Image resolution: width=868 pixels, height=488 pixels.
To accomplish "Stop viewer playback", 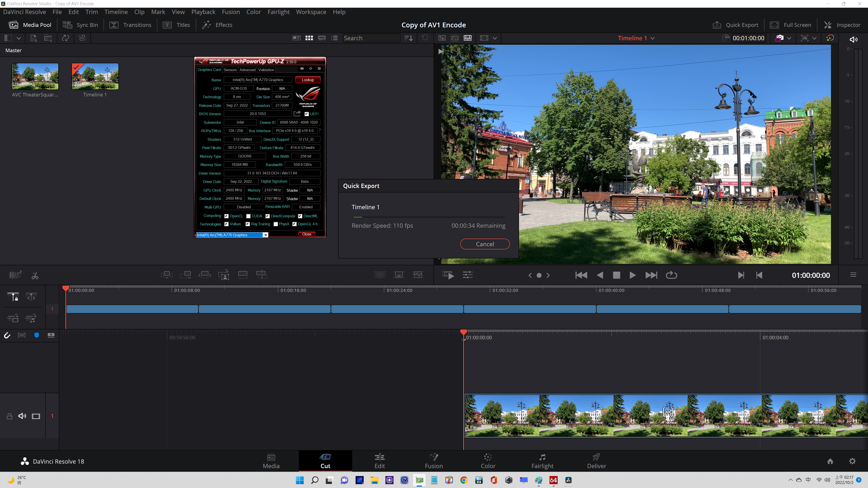I will (x=616, y=275).
